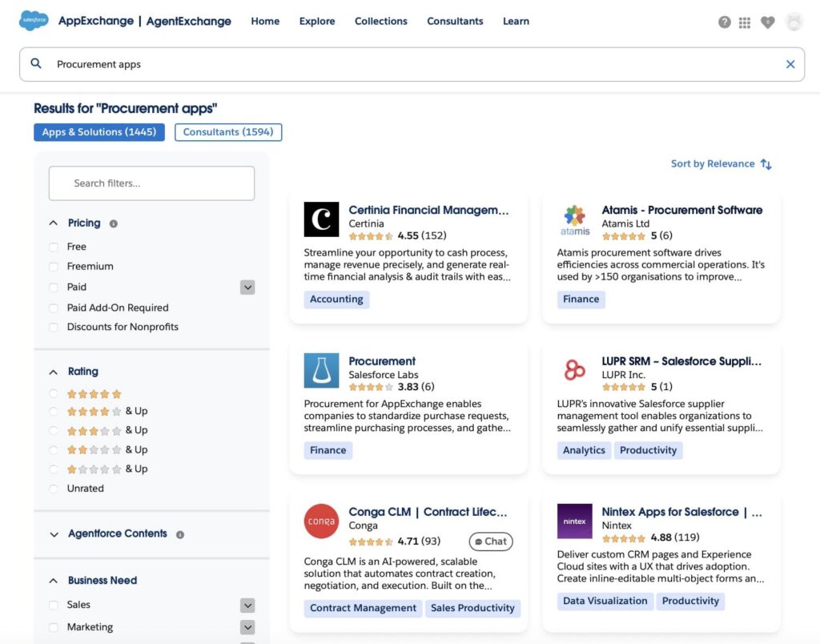Check the Freemium pricing filter

click(x=53, y=266)
